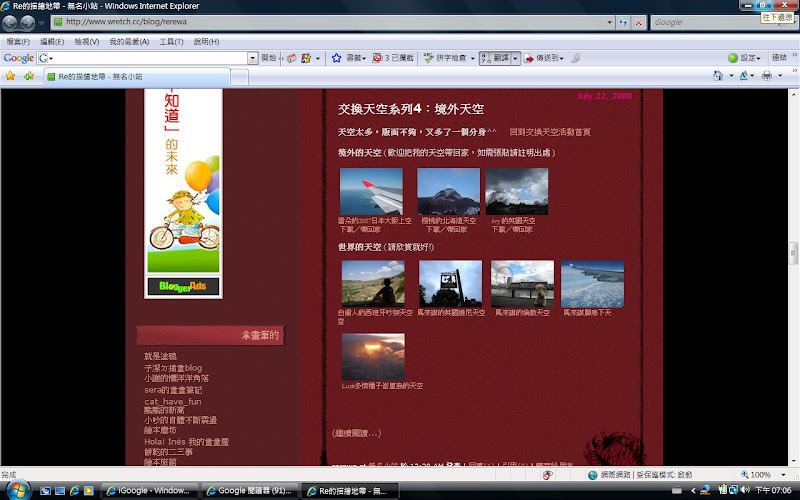Click the Ferris wheel London sky thumbnail
This screenshot has width=800, height=500.
click(x=522, y=284)
